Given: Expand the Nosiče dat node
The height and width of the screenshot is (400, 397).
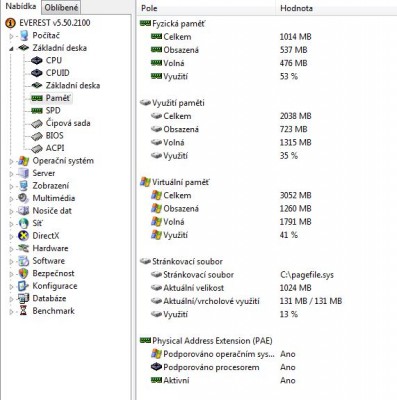Looking at the screenshot, I should point(11,211).
